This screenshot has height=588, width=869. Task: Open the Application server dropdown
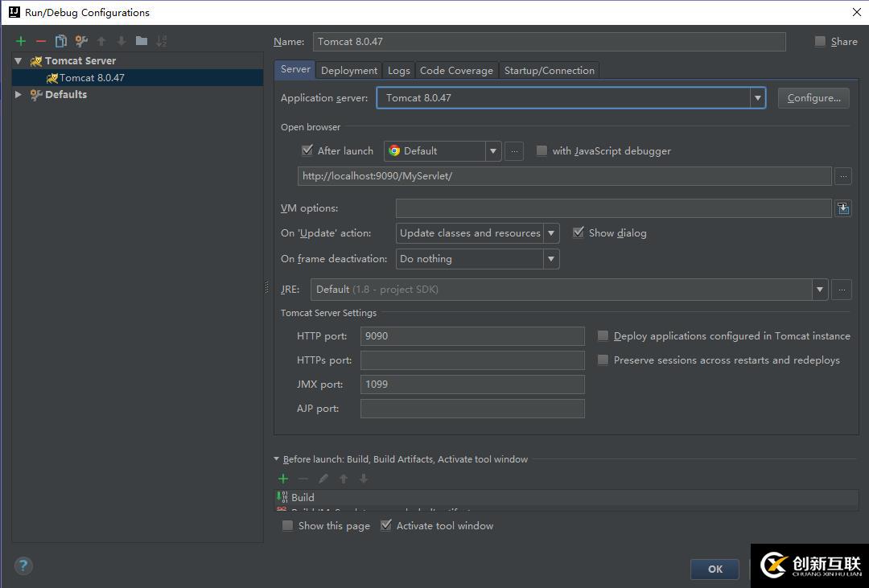point(757,98)
